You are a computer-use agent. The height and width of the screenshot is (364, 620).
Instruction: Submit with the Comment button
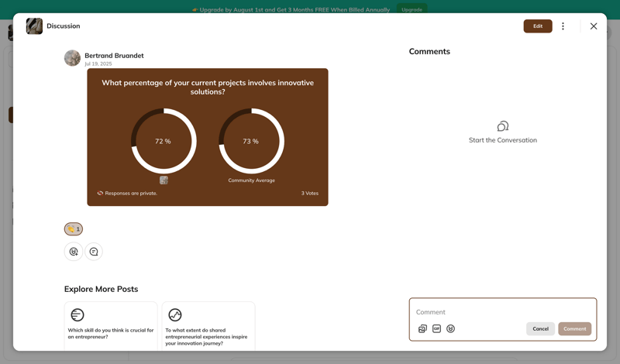(575, 329)
